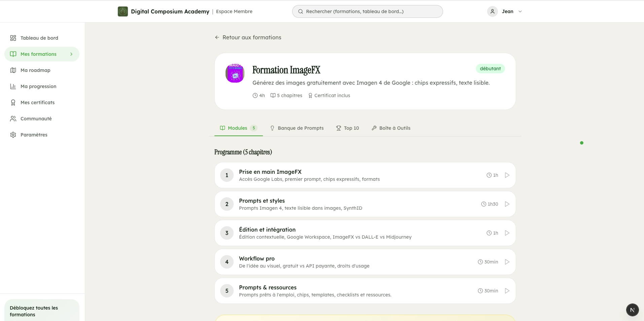Open Ma progression statistics icon
The image size is (644, 321).
[x=13, y=86]
